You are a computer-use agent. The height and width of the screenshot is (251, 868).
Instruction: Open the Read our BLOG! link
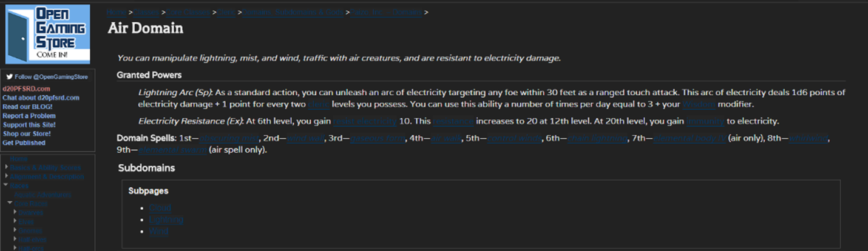[29, 107]
